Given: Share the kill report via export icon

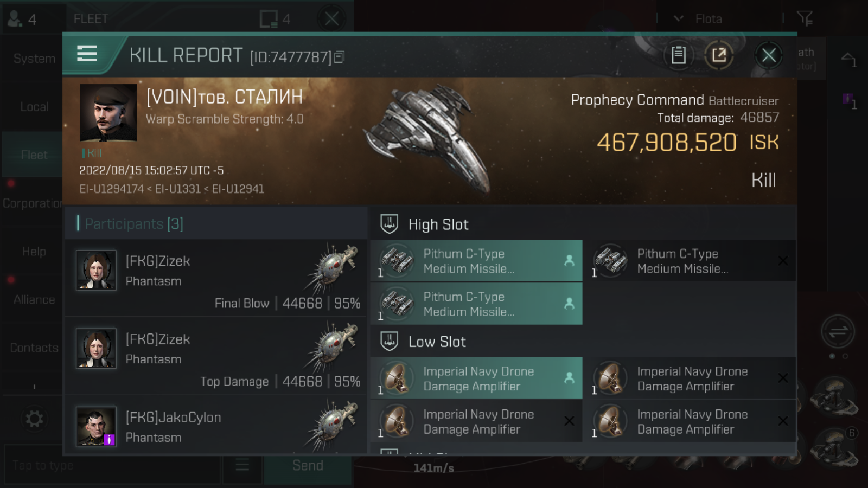Looking at the screenshot, I should [x=719, y=55].
